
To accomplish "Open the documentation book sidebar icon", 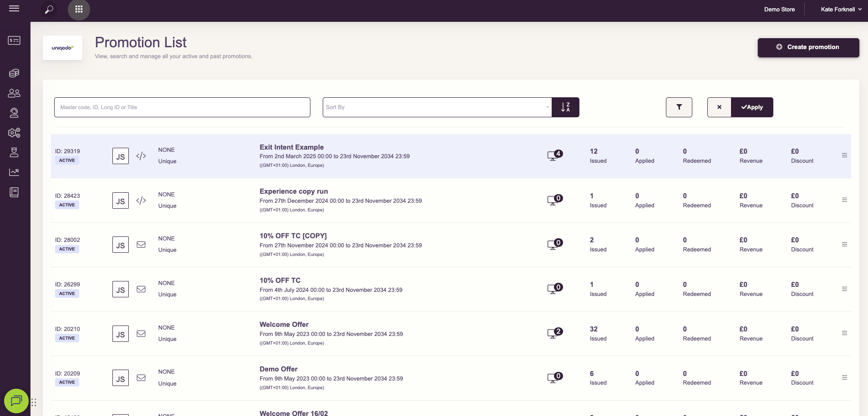I will coord(14,192).
